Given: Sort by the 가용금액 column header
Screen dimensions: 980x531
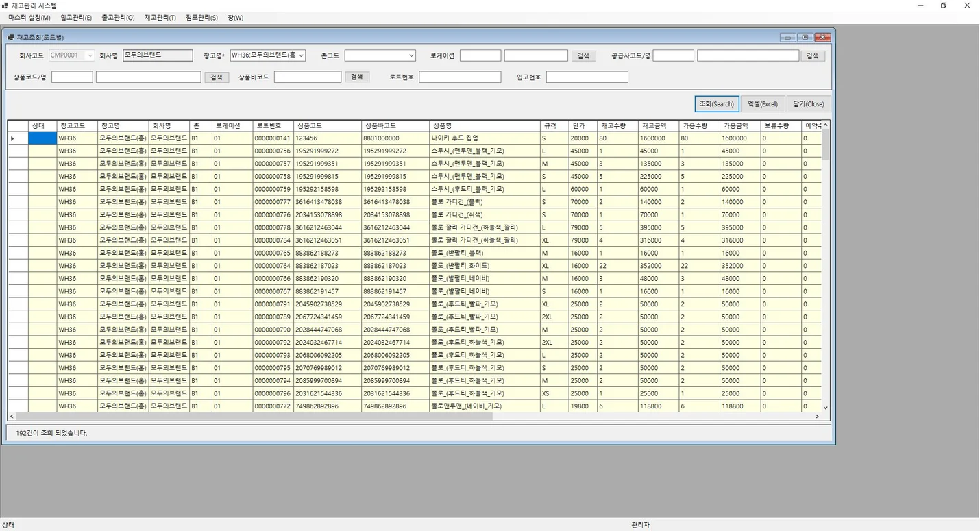Looking at the screenshot, I should pyautogui.click(x=740, y=126).
